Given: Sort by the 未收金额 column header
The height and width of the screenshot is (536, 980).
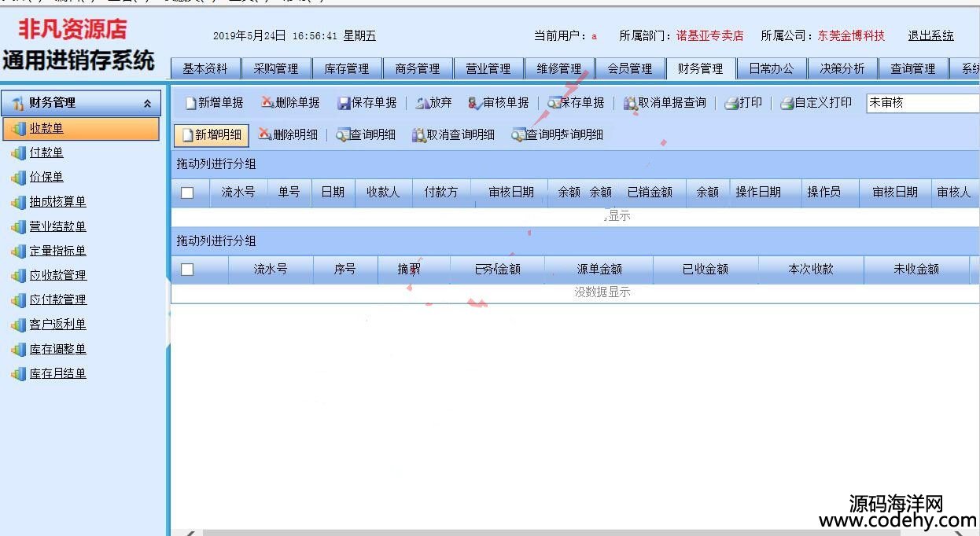Looking at the screenshot, I should click(916, 269).
